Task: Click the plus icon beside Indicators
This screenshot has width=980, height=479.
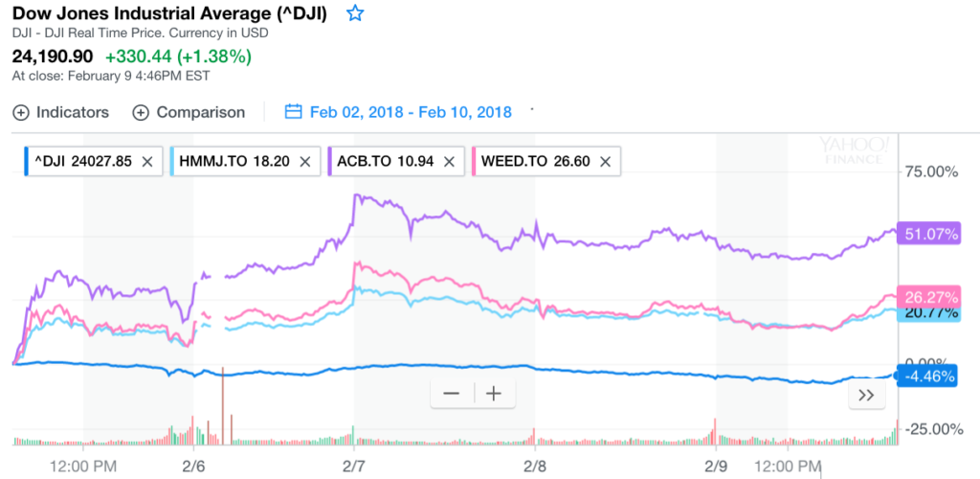Action: (x=21, y=112)
